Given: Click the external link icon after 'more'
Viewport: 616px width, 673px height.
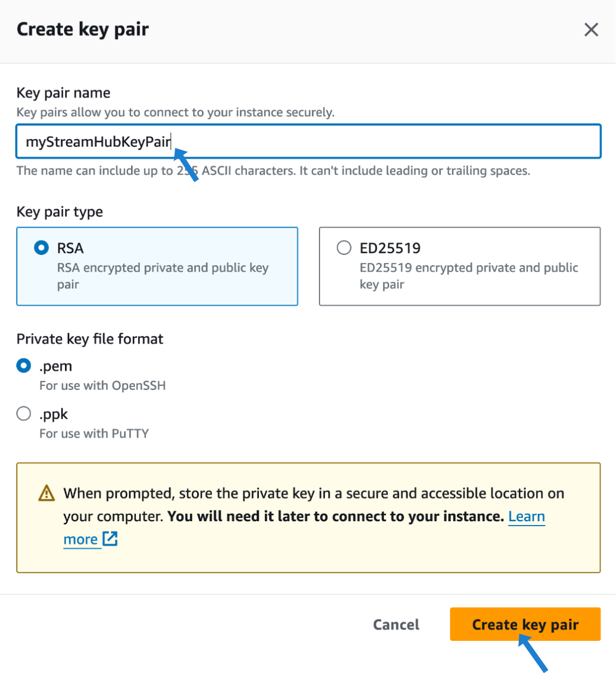Looking at the screenshot, I should 110,539.
